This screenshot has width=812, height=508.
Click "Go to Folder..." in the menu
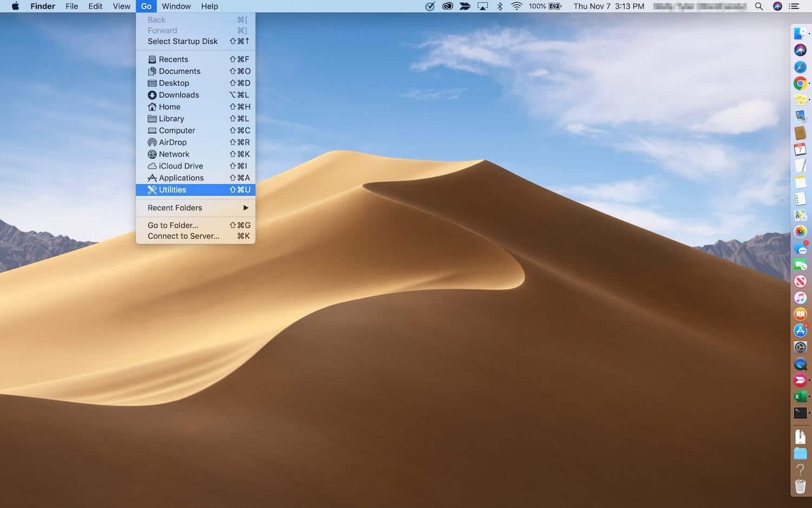[173, 225]
